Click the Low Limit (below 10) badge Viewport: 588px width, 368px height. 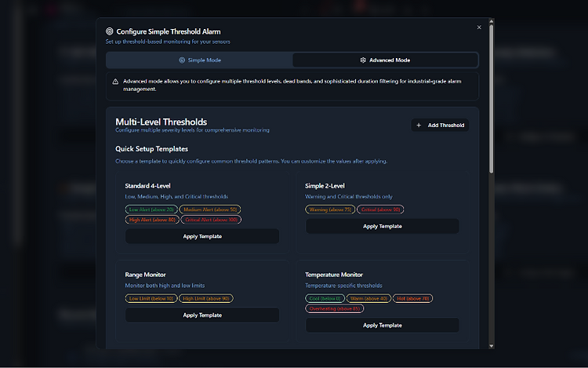coord(151,299)
